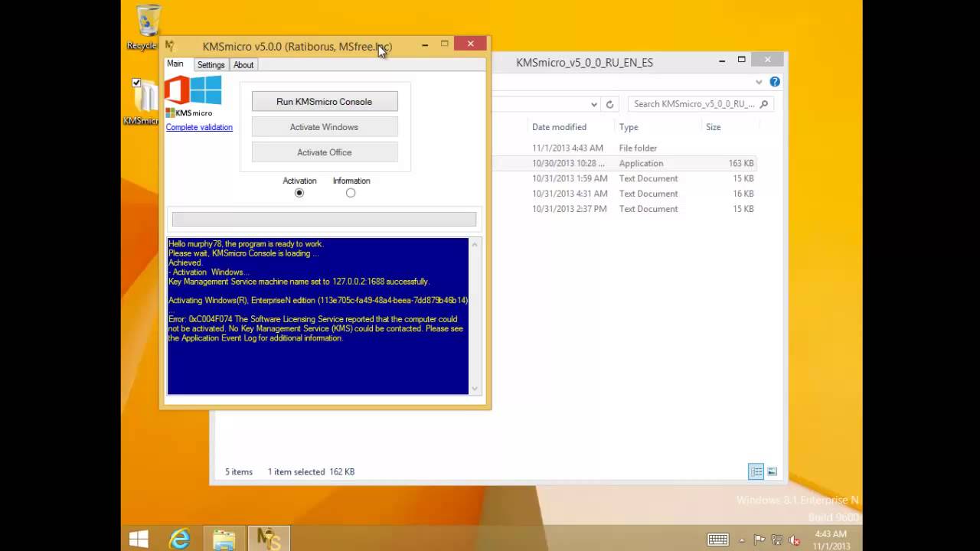Maximize the KMSmicro_v5_0_0_RU_EN_ES Explorer window
The image size is (980, 551).
(x=742, y=60)
